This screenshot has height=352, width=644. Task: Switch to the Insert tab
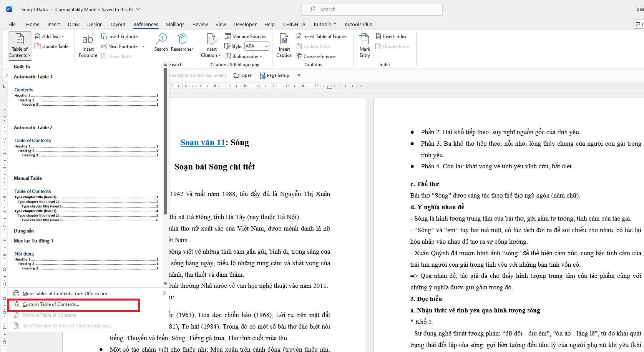[54, 24]
